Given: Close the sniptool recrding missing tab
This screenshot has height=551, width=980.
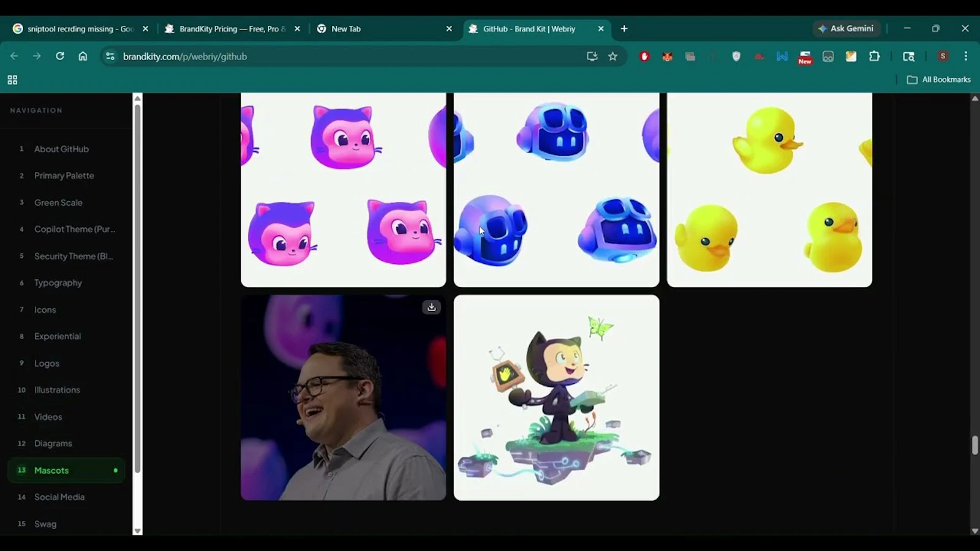Looking at the screenshot, I should pos(145,29).
